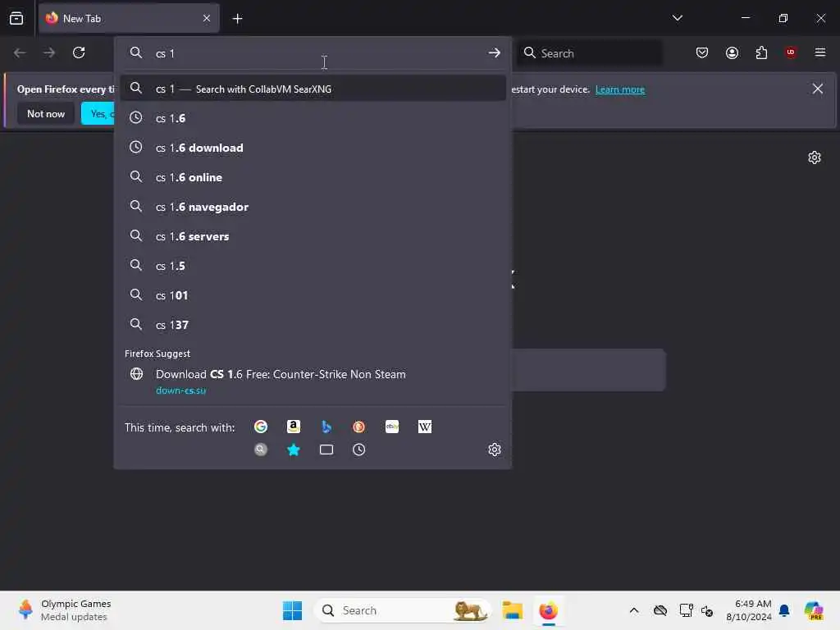The image size is (840, 630).
Task: Click the separate Search box in toolbar
Action: click(x=589, y=53)
